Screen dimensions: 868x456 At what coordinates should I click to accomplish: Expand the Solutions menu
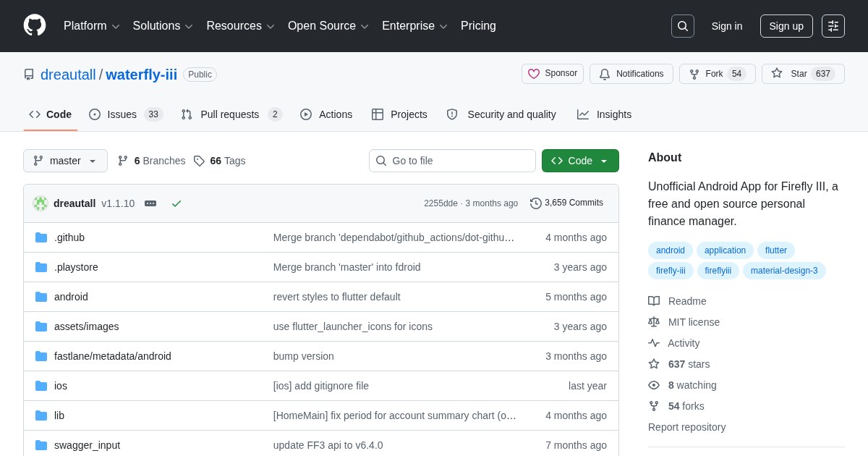click(163, 26)
